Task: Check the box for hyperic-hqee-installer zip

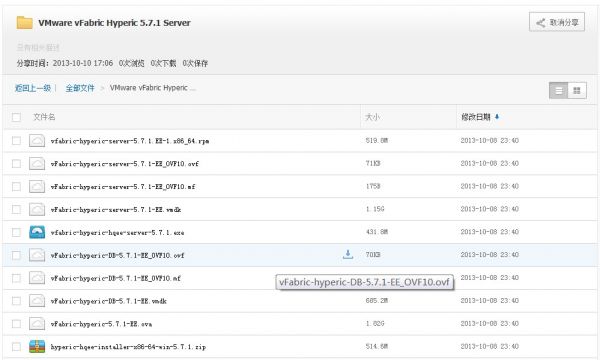Action: pos(16,347)
